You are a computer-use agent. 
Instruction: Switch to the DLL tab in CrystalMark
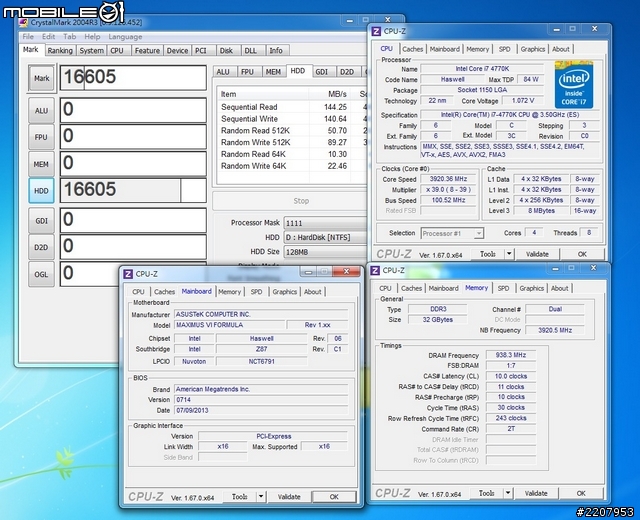(x=253, y=51)
